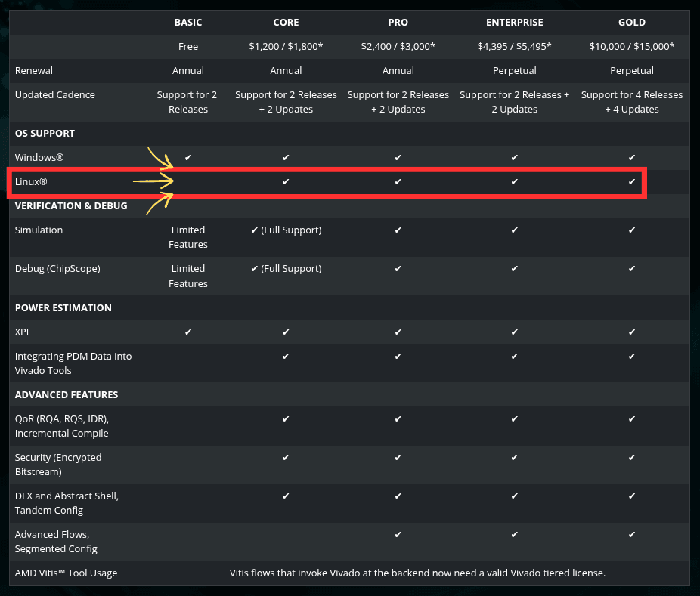Viewport: 700px width, 596px height.
Task: Click ENTERPRISE's 'Support for 2 Releases + 2 Updates'
Action: click(514, 102)
